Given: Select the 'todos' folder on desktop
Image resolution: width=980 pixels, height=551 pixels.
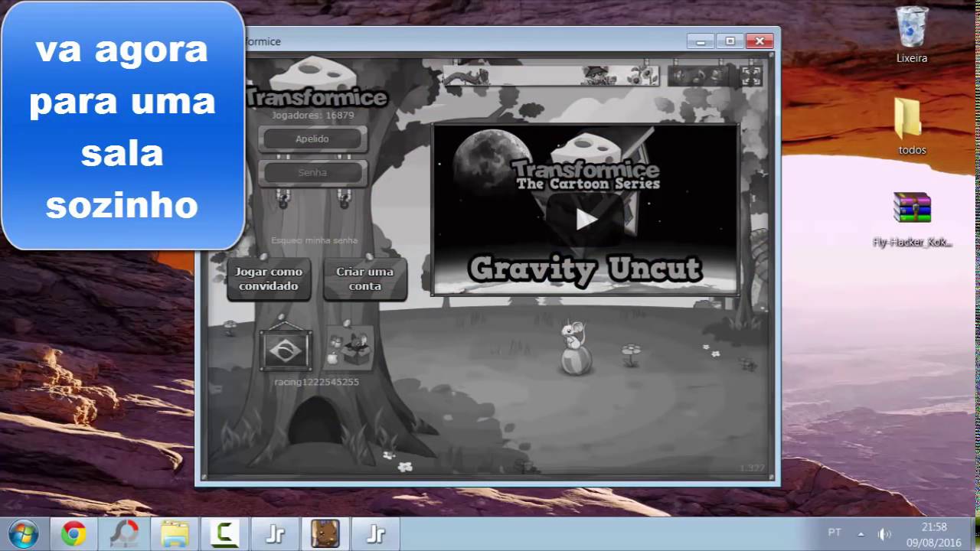Looking at the screenshot, I should (x=912, y=126).
